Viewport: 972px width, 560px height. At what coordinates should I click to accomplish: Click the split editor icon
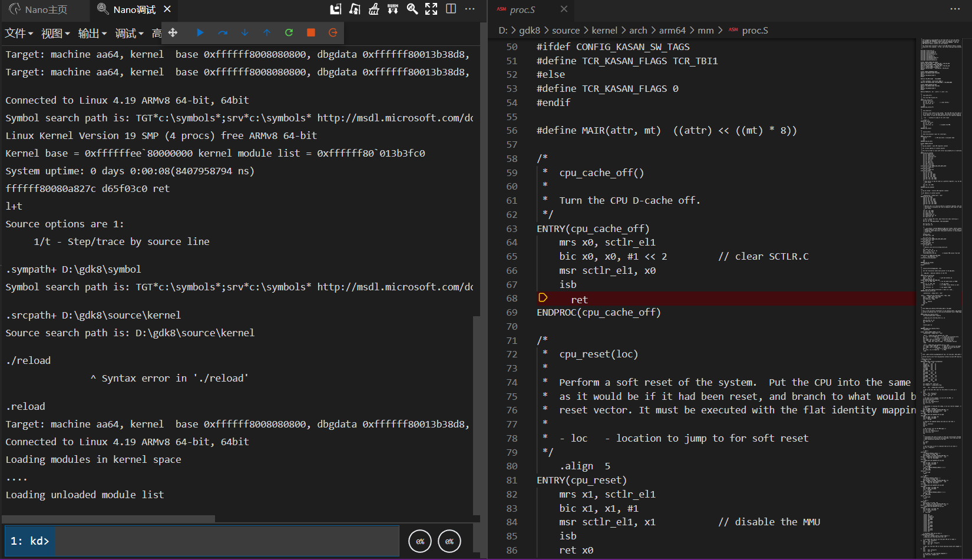coord(451,9)
